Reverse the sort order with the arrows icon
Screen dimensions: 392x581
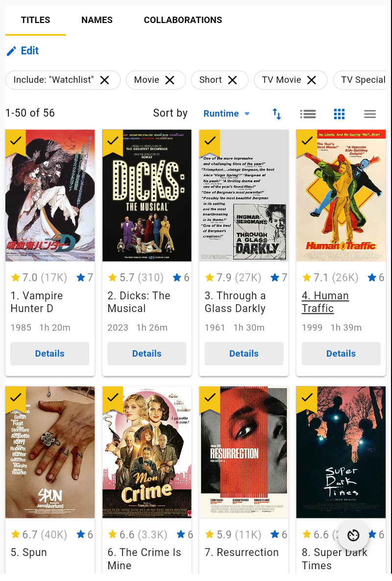click(276, 114)
